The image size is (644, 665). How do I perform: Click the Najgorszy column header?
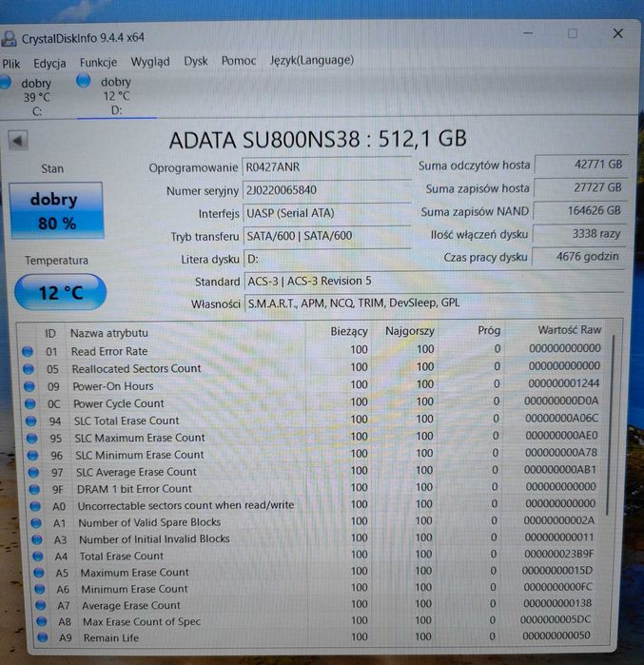pos(410,331)
